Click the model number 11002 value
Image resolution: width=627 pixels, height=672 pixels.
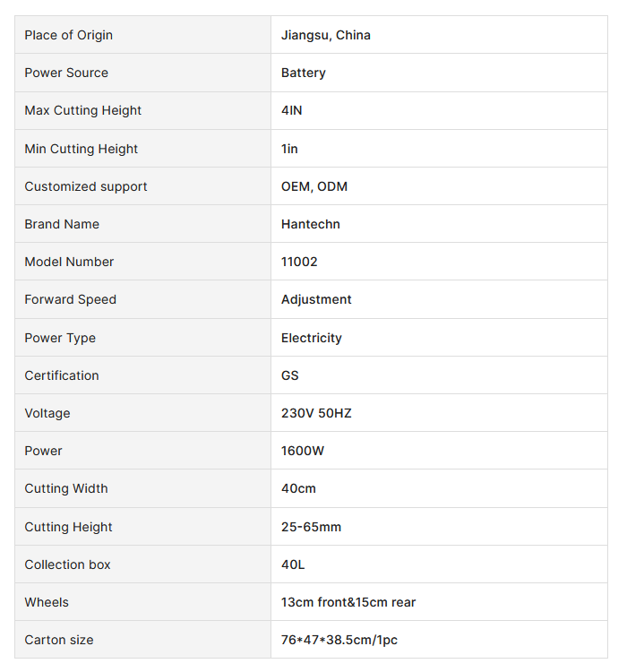click(x=299, y=262)
